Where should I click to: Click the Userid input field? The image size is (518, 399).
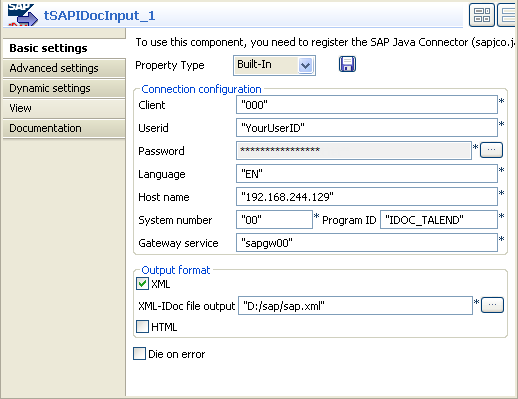(367, 128)
